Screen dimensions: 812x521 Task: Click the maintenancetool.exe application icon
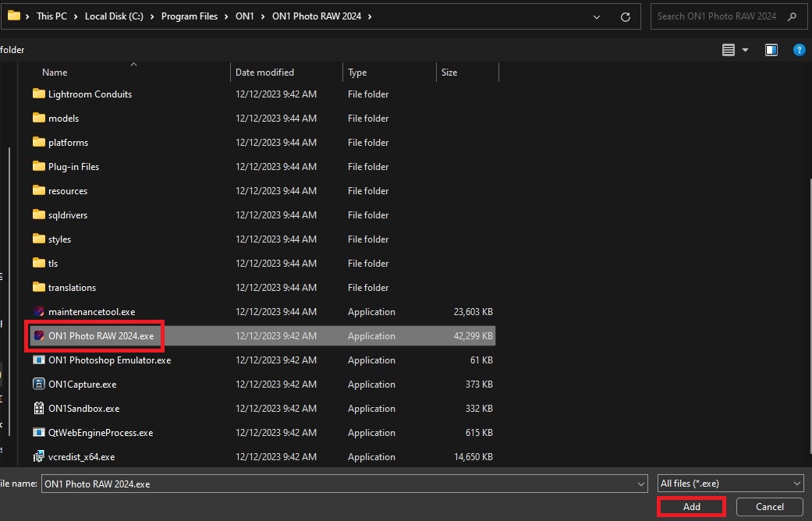pyautogui.click(x=39, y=311)
